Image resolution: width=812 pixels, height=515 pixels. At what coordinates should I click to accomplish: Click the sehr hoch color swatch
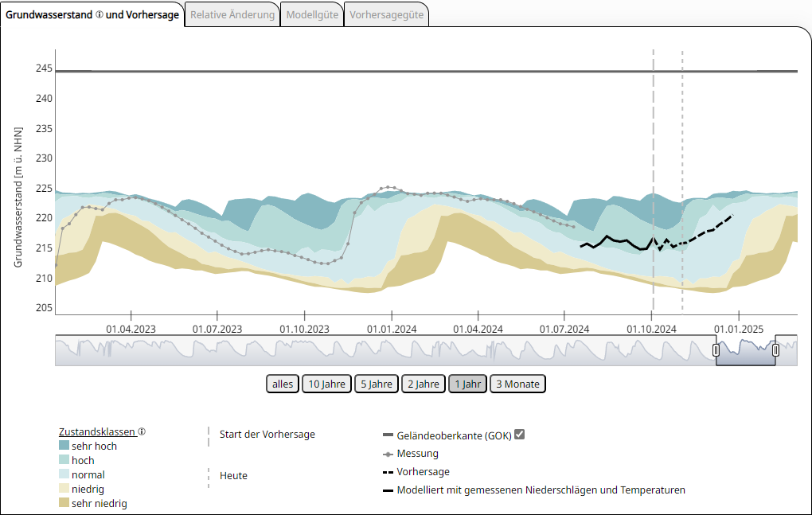pyautogui.click(x=64, y=446)
